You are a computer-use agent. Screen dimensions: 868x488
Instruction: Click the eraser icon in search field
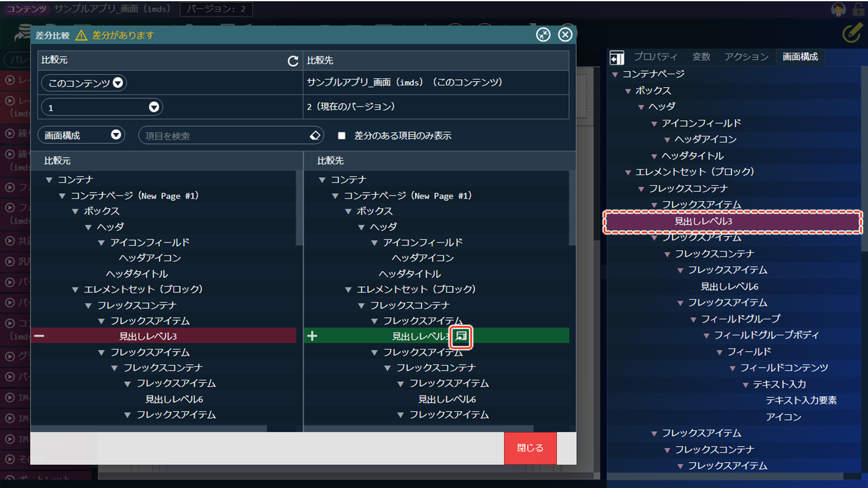pos(314,135)
